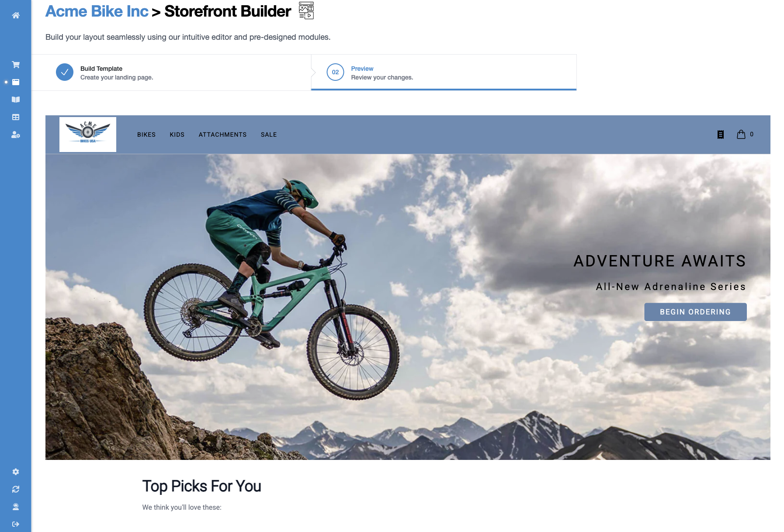This screenshot has width=784, height=532.
Task: Open the BIKES menu item
Action: click(x=146, y=135)
